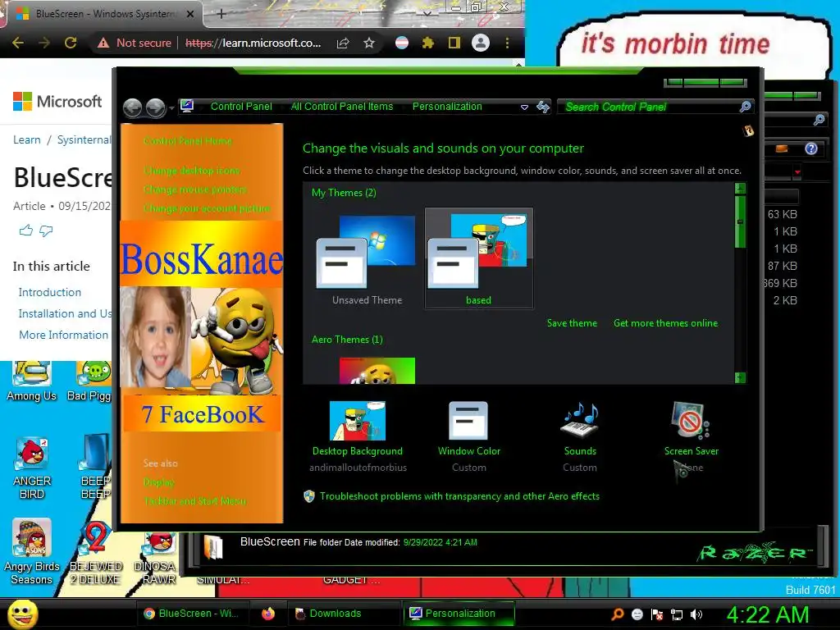This screenshot has width=840, height=630.
Task: Open Troubleshoot transparency and Aero effects
Action: coord(459,496)
